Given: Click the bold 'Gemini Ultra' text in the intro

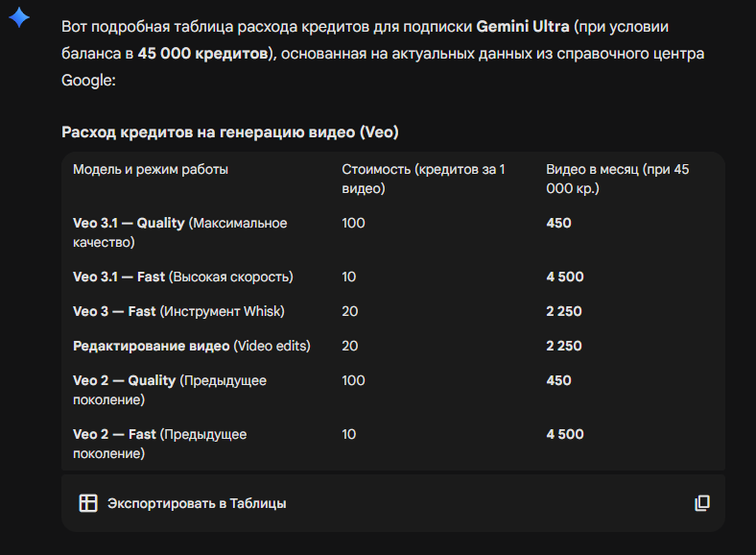Looking at the screenshot, I should 522,26.
